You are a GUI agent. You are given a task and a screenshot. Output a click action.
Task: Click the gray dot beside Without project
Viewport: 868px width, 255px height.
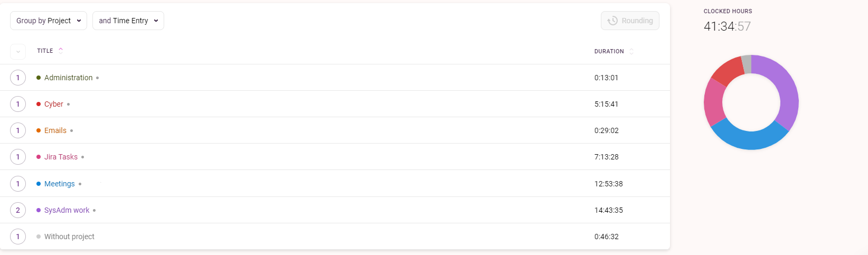tap(39, 237)
